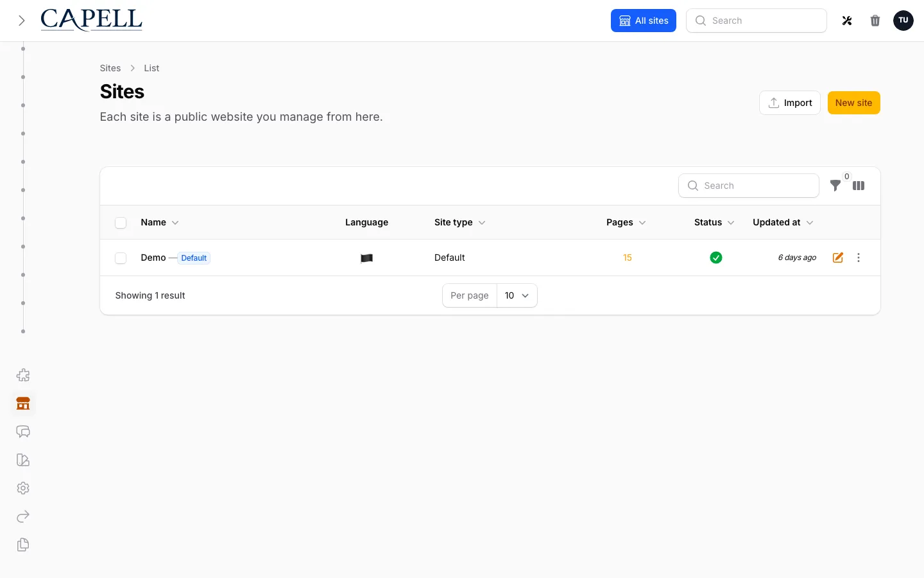
Task: Click the Import button
Action: tap(790, 103)
